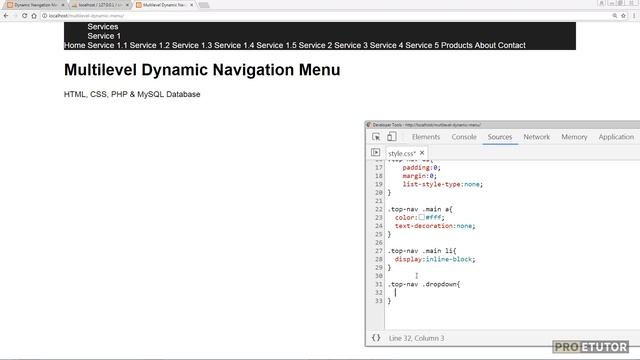Image resolution: width=640 pixels, height=360 pixels.
Task: Click Service 1.4 link
Action: click(x=234, y=45)
